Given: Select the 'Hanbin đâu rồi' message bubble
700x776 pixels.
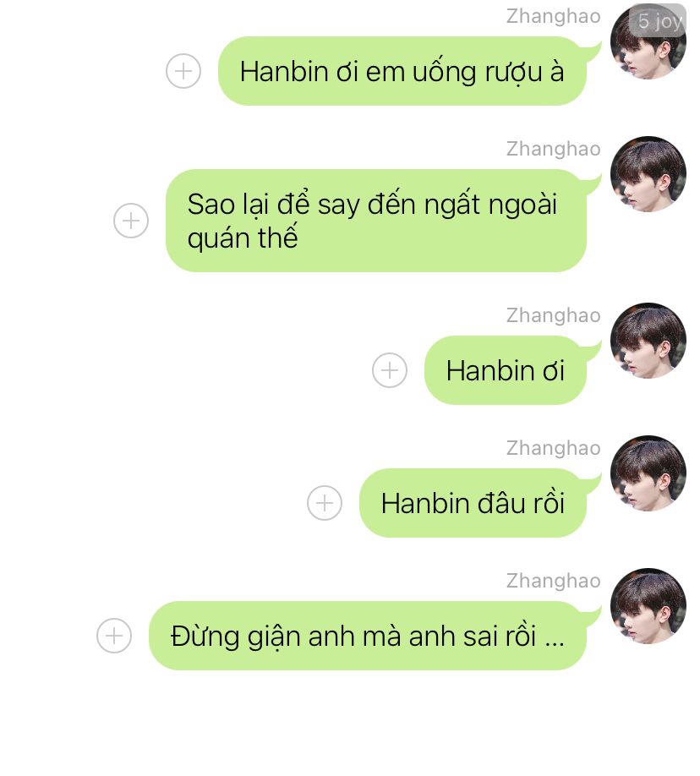Looking at the screenshot, I should [x=473, y=503].
